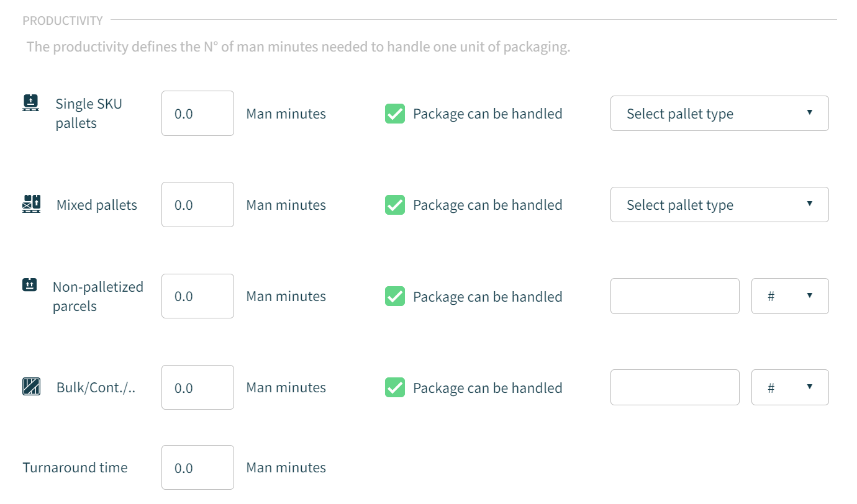Focus Bulk/Cont. man minutes field
The width and height of the screenshot is (857, 504).
197,387
